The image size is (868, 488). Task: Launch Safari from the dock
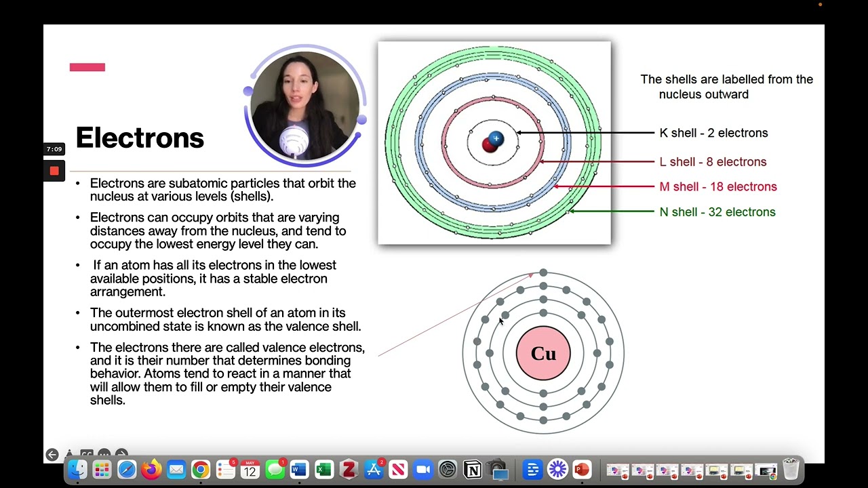coord(127,470)
